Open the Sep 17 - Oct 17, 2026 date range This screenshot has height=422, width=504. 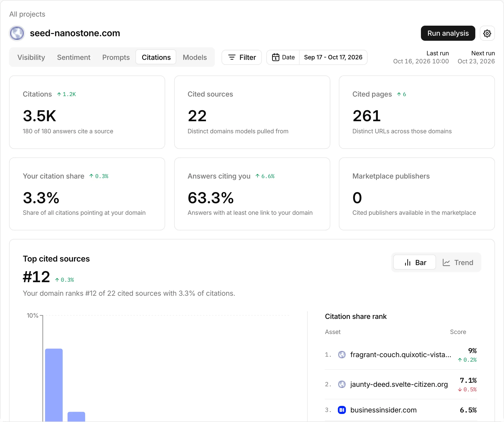point(333,57)
